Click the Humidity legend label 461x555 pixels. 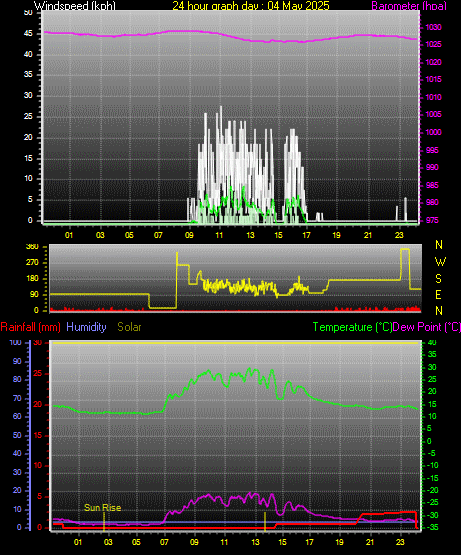tap(86, 327)
